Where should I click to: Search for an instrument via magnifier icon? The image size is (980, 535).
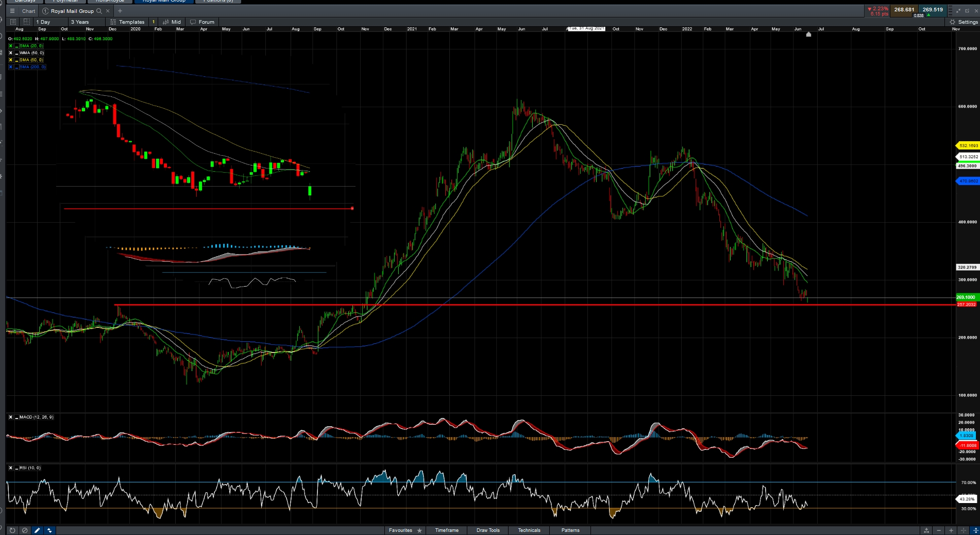coord(99,11)
